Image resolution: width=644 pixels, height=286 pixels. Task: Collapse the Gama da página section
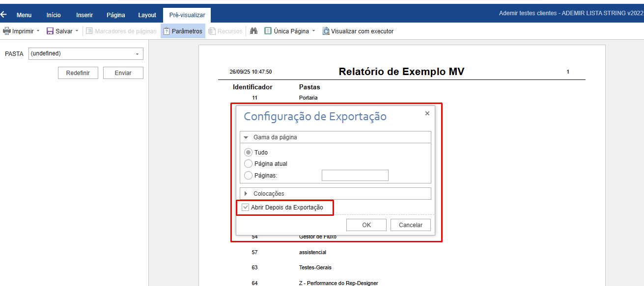[246, 137]
